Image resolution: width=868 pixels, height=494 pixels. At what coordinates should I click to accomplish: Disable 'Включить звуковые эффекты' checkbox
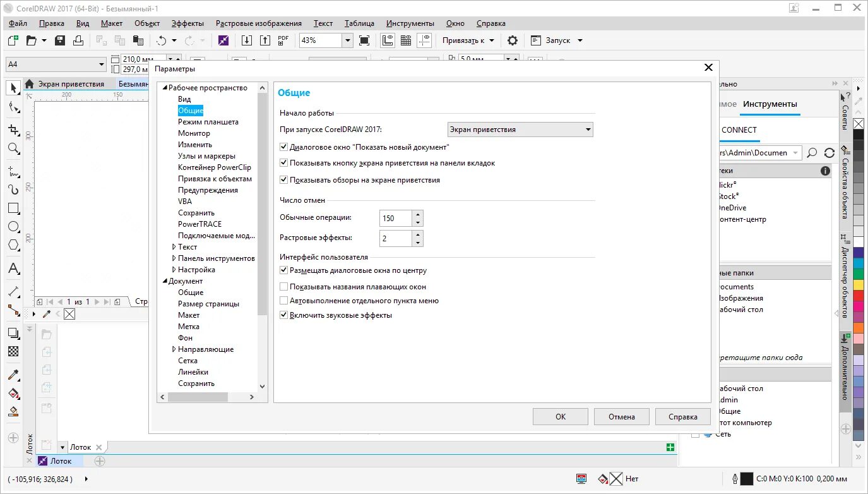283,315
